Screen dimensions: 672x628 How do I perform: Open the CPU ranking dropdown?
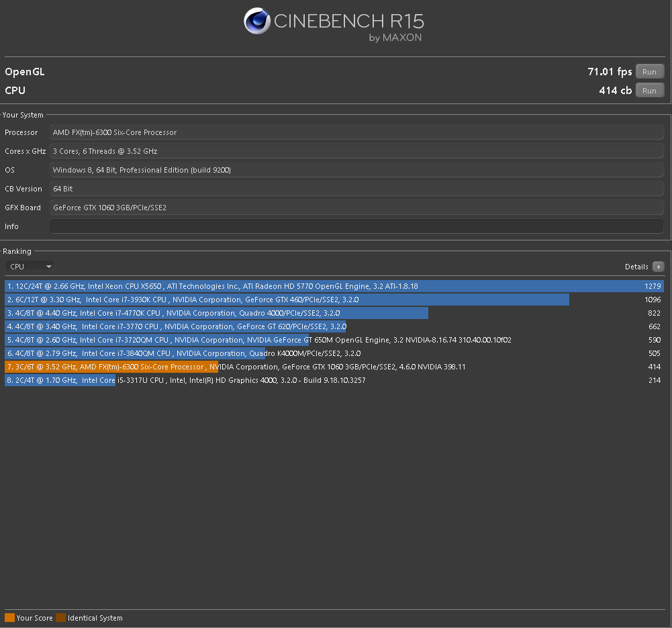point(30,267)
